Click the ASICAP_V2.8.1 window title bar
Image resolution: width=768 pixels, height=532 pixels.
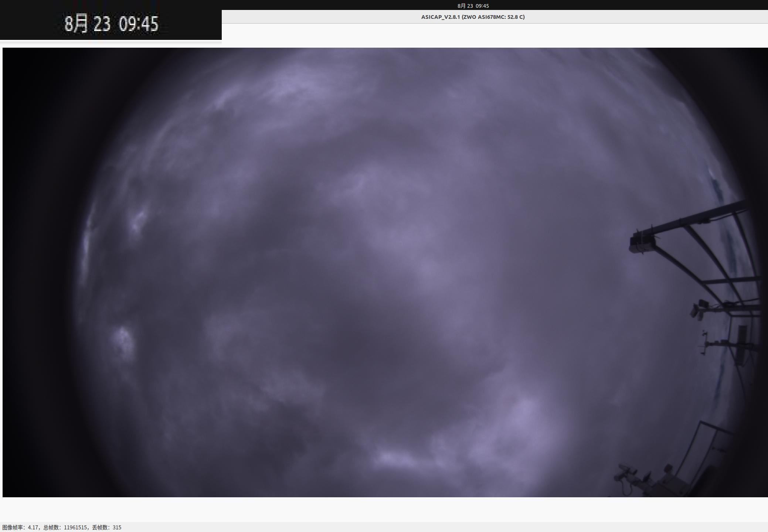pyautogui.click(x=495, y=17)
